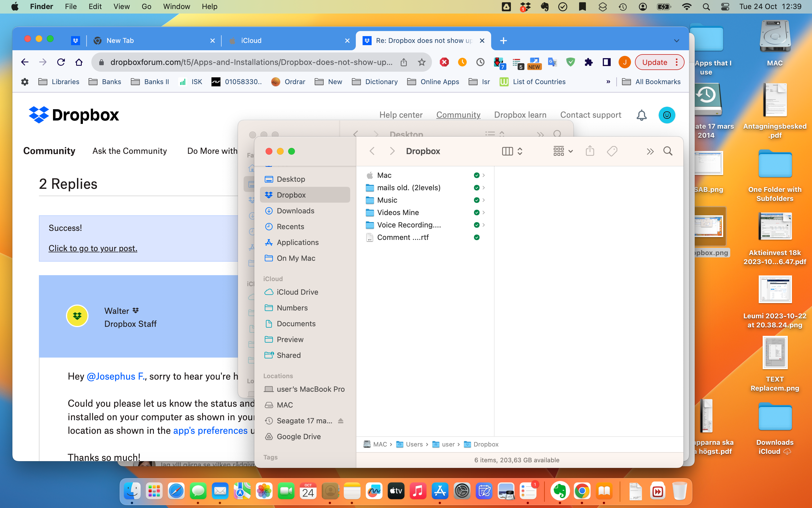Screen dimensions: 812x508
Task: Switch to the iCloud tab
Action: 288,41
